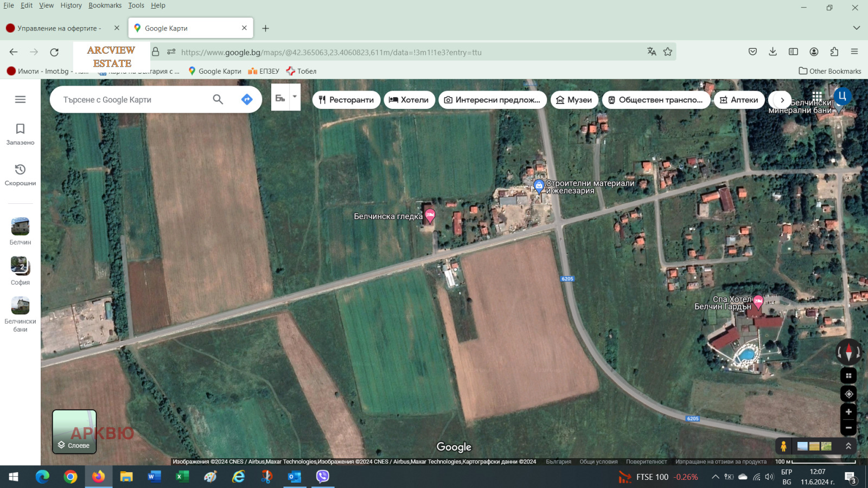Toggle the 3D tilt view button
This screenshot has width=868, height=488.
pyautogui.click(x=848, y=376)
